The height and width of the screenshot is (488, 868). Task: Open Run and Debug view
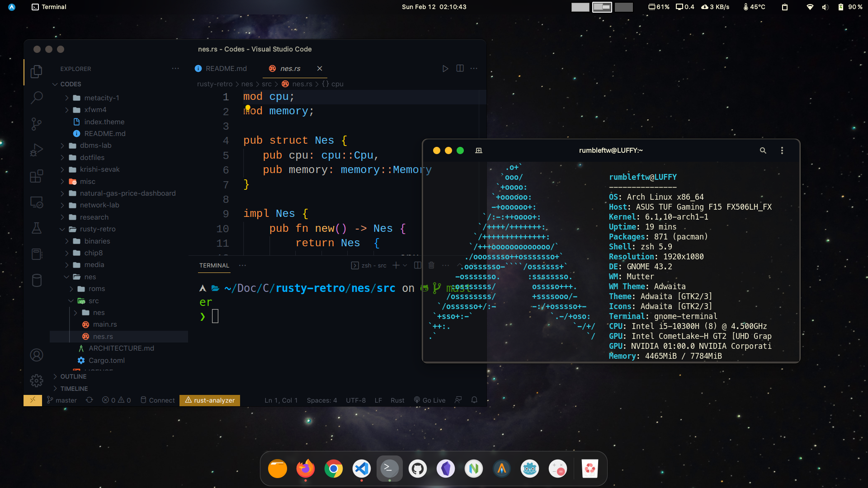(x=37, y=150)
